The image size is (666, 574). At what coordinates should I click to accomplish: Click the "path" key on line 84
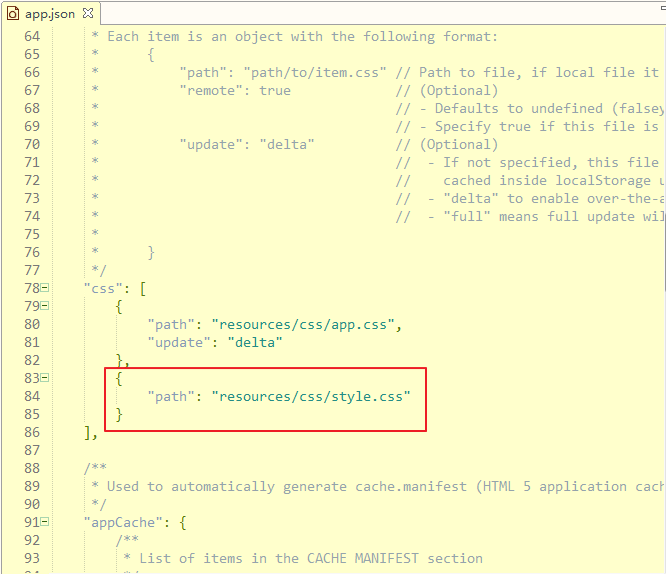pos(171,396)
